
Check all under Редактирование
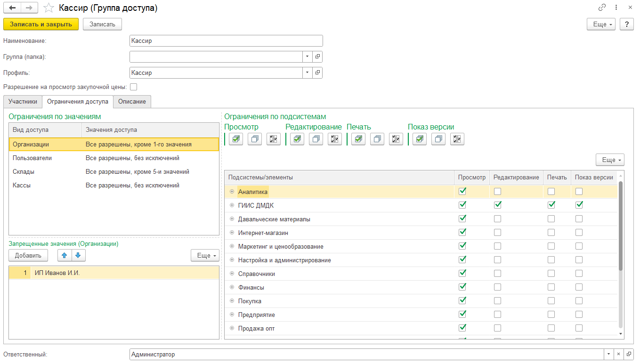coord(297,139)
